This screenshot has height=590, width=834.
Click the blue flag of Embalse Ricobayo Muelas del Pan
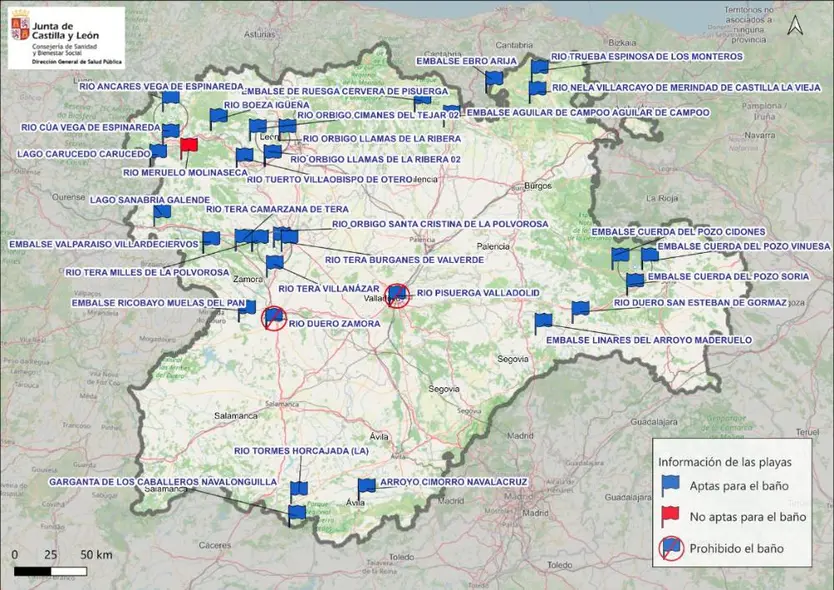[x=247, y=308]
